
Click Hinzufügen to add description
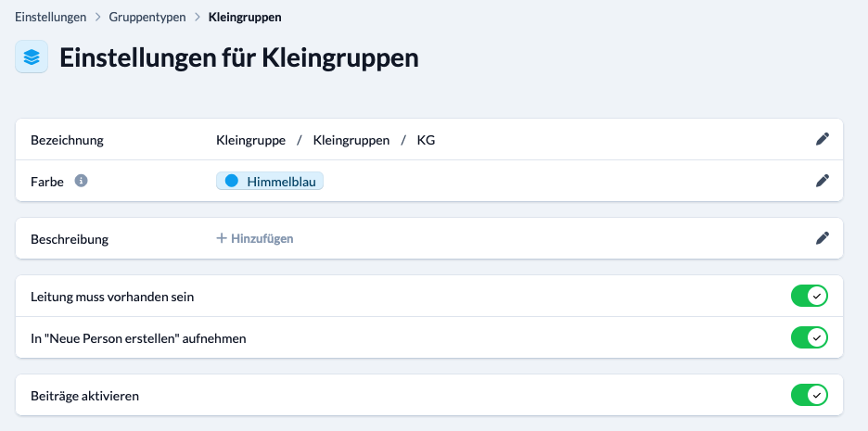pyautogui.click(x=262, y=238)
